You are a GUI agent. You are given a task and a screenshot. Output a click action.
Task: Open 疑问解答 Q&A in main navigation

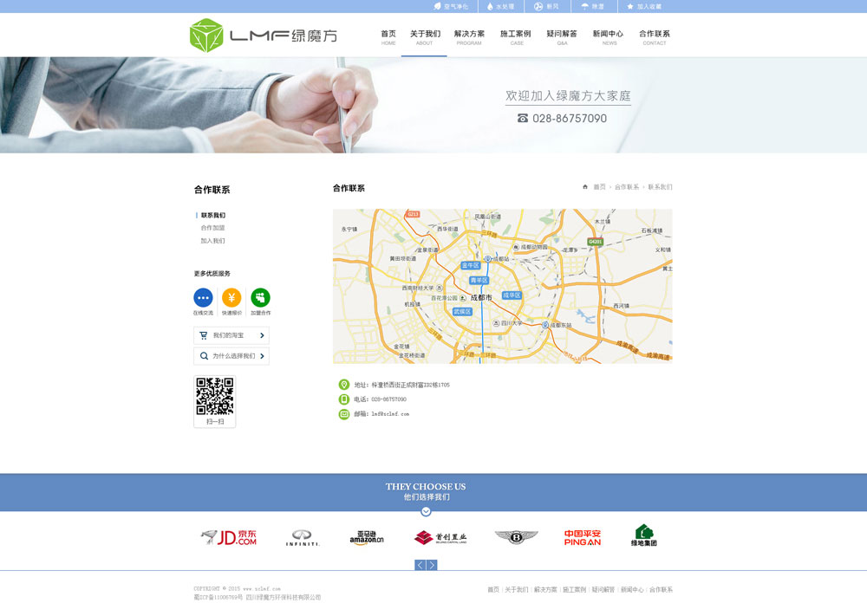pos(562,37)
